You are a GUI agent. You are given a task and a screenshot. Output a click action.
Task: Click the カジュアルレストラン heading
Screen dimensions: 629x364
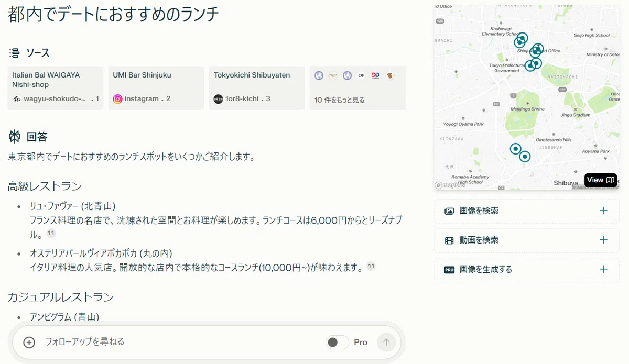pos(60,297)
